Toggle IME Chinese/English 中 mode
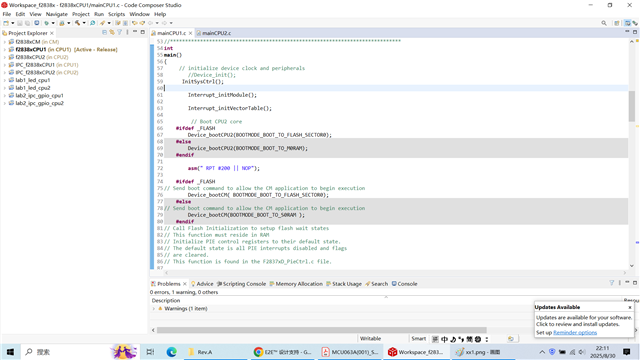This screenshot has width=640, height=360. (x=444, y=339)
